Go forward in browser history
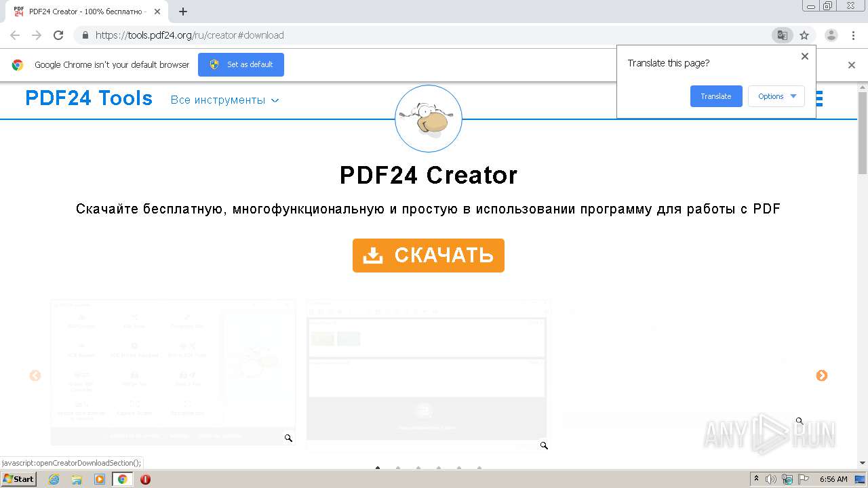This screenshot has height=488, width=868. (x=37, y=35)
